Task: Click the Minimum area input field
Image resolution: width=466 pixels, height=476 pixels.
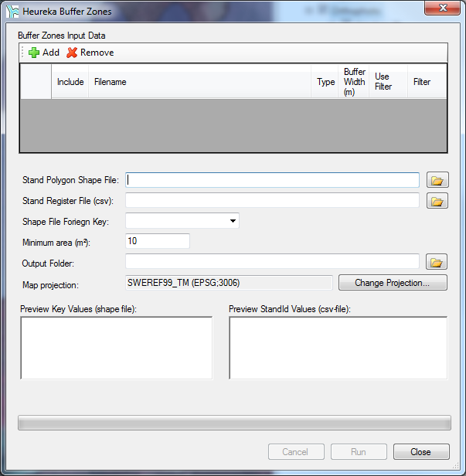Action: click(x=158, y=241)
